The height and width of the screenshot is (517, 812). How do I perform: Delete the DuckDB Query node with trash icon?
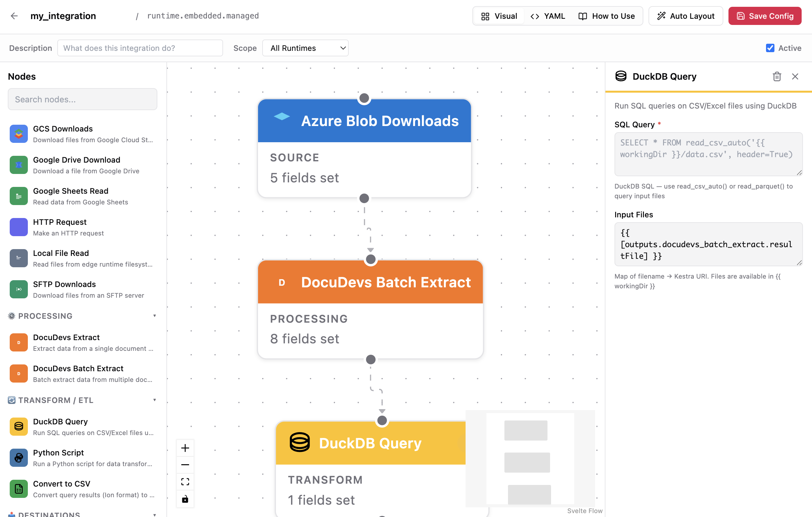(x=777, y=76)
